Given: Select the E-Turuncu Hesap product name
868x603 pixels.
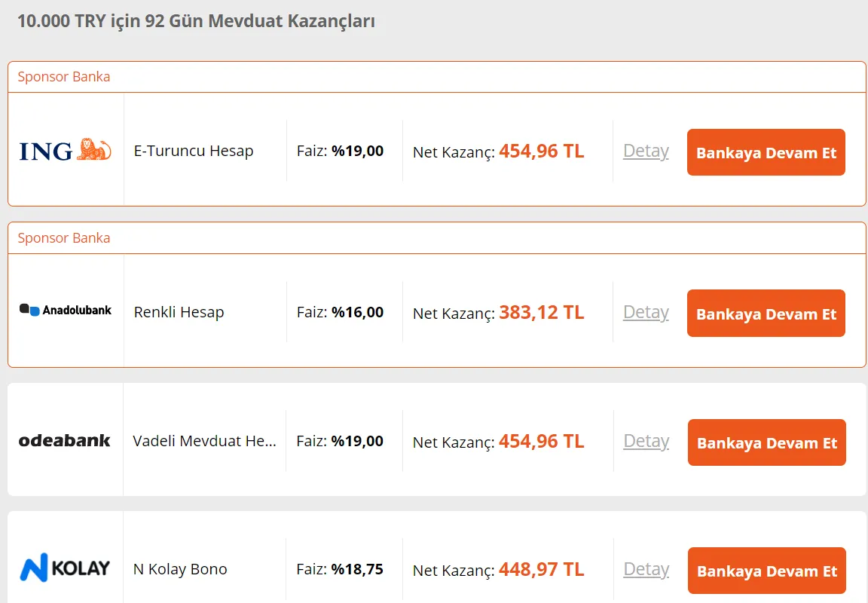Looking at the screenshot, I should tap(194, 151).
